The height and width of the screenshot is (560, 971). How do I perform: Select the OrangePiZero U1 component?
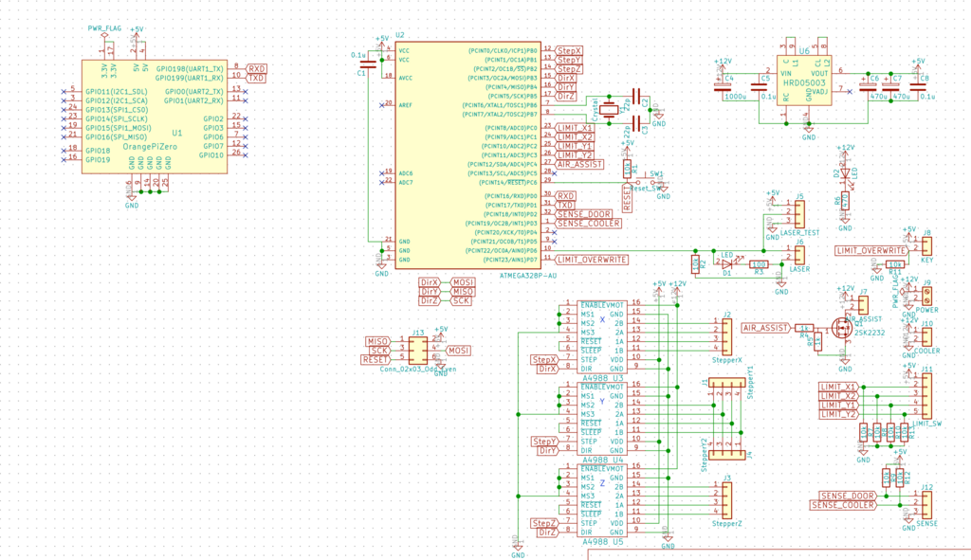click(155, 117)
